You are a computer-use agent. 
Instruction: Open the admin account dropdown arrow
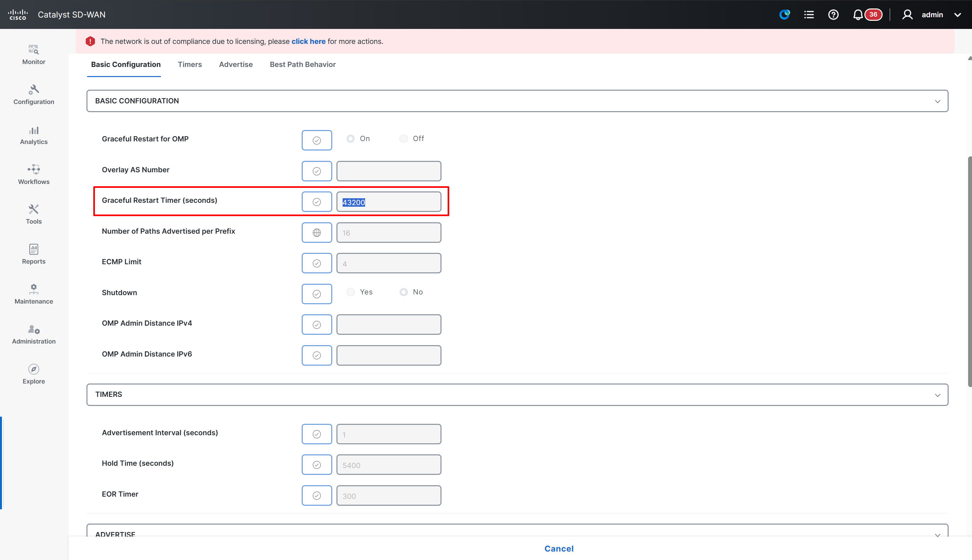957,15
